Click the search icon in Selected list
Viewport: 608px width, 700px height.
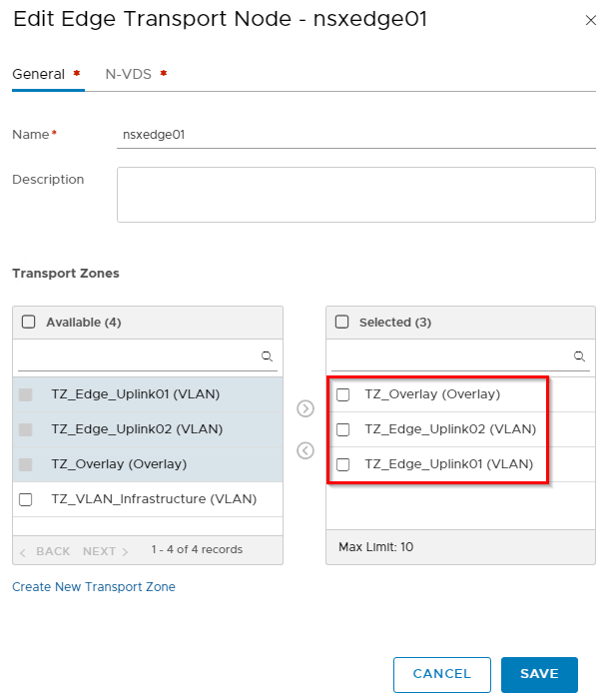pyautogui.click(x=579, y=355)
